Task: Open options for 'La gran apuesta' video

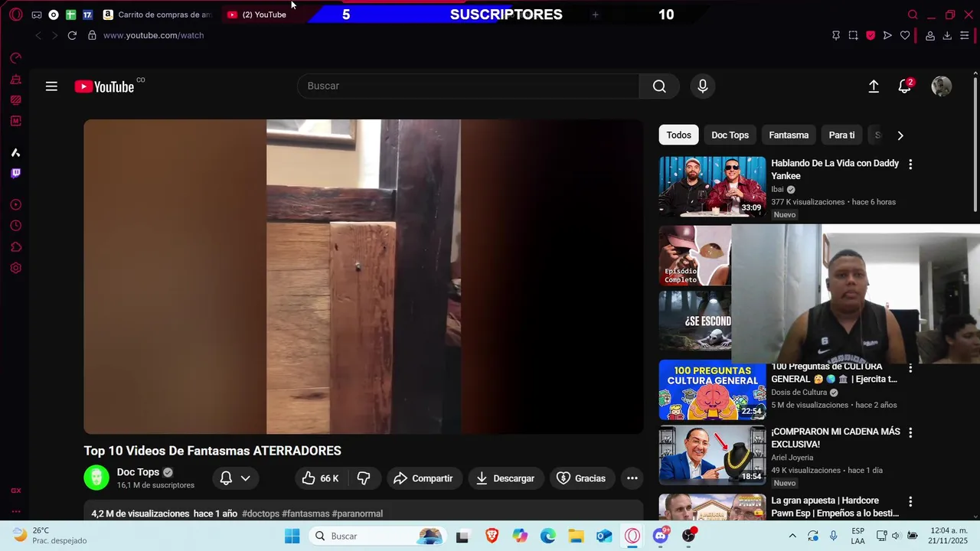Action: [x=910, y=502]
